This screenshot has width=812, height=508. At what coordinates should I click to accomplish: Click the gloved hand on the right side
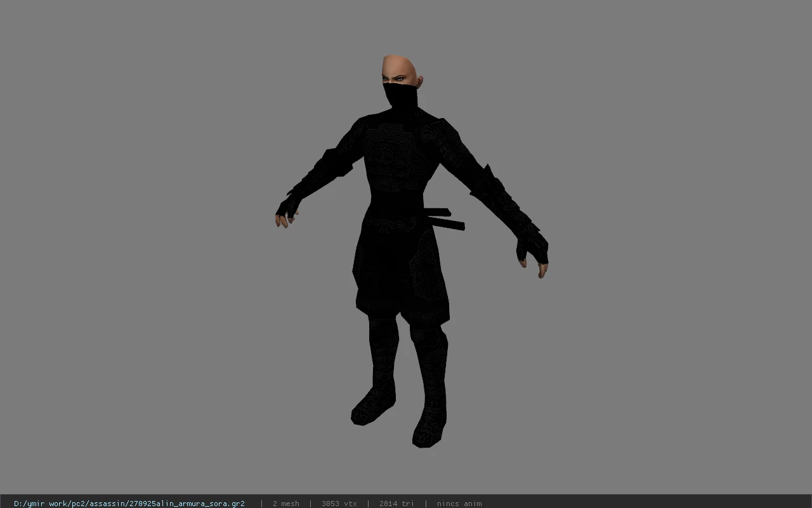coord(532,253)
